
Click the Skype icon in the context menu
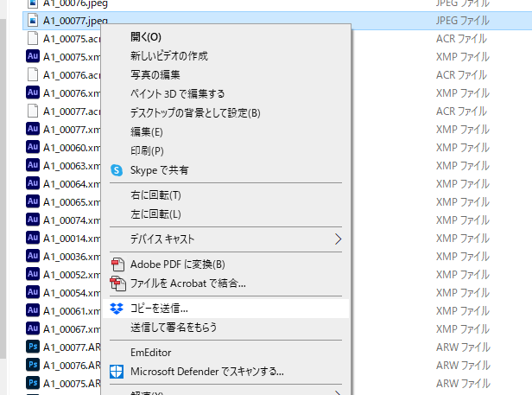pos(117,170)
